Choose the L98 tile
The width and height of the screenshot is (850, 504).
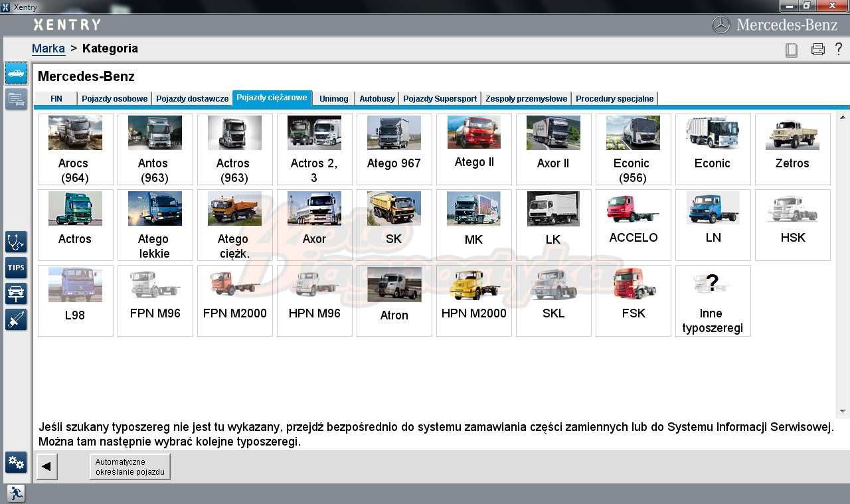[76, 301]
